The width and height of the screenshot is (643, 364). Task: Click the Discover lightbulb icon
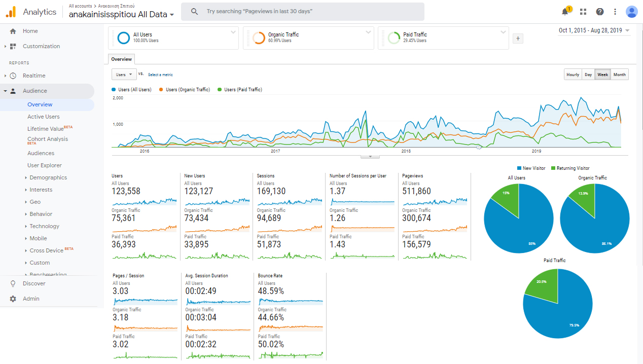[13, 283]
